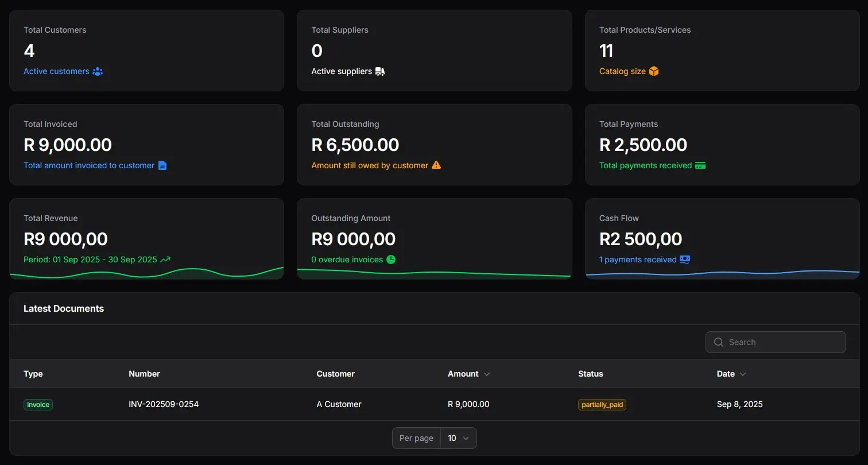Click the revenue trend arrow icon
Screen dimensions: 868x465
click(x=165, y=259)
